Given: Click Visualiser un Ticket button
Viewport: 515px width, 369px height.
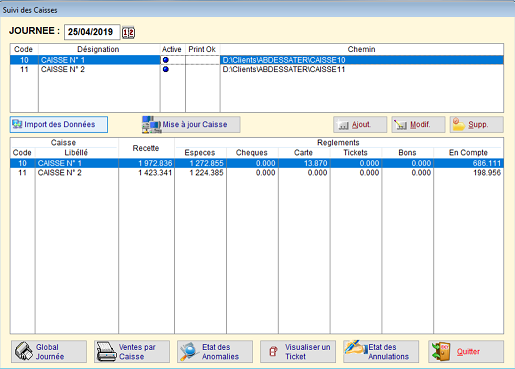Looking at the screenshot, I should pyautogui.click(x=298, y=352).
